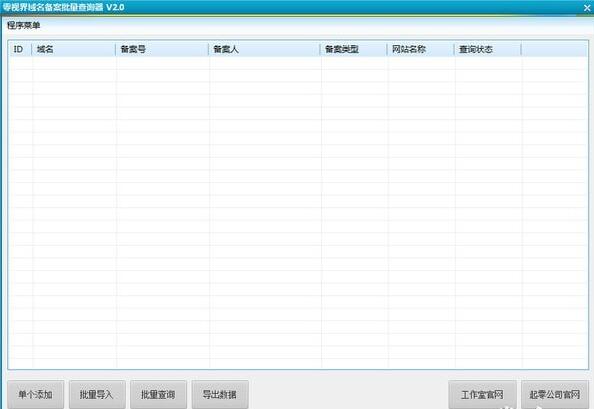
Task: Visit the 工作室官网 link button
Action: pyautogui.click(x=482, y=395)
